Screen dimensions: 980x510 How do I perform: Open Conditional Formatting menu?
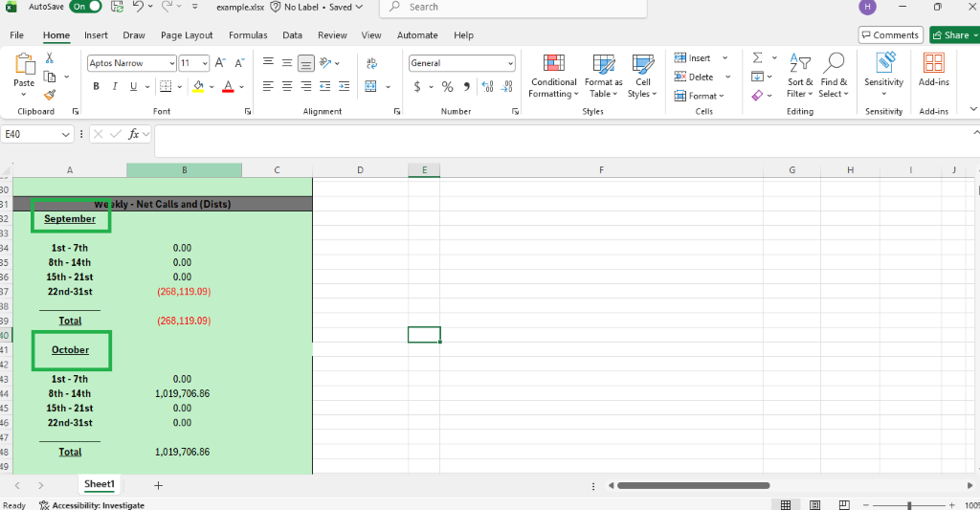(554, 76)
